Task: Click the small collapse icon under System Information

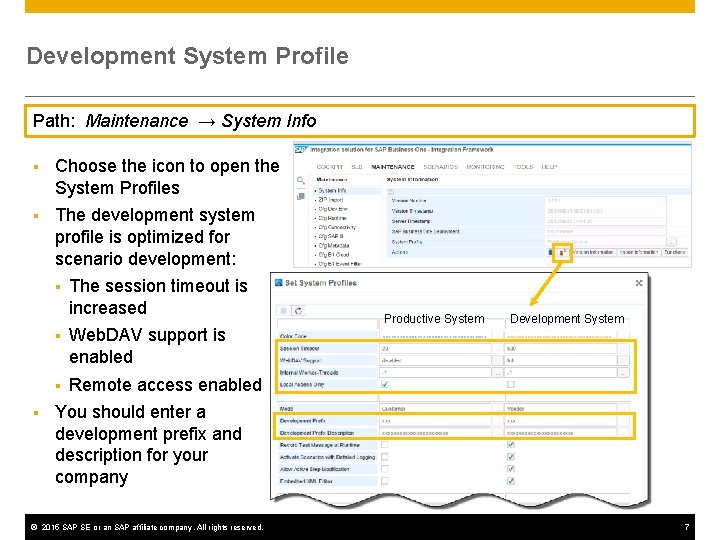Action: point(391,191)
